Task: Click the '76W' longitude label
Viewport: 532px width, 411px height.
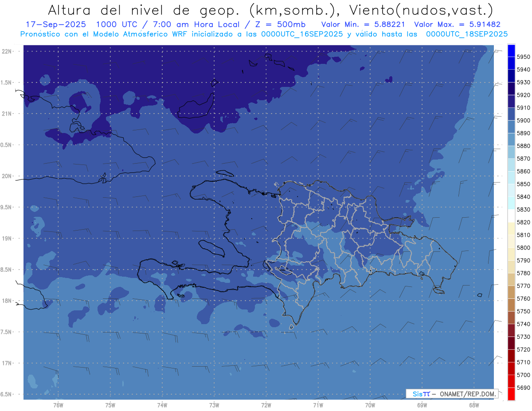Action: pos(58,405)
